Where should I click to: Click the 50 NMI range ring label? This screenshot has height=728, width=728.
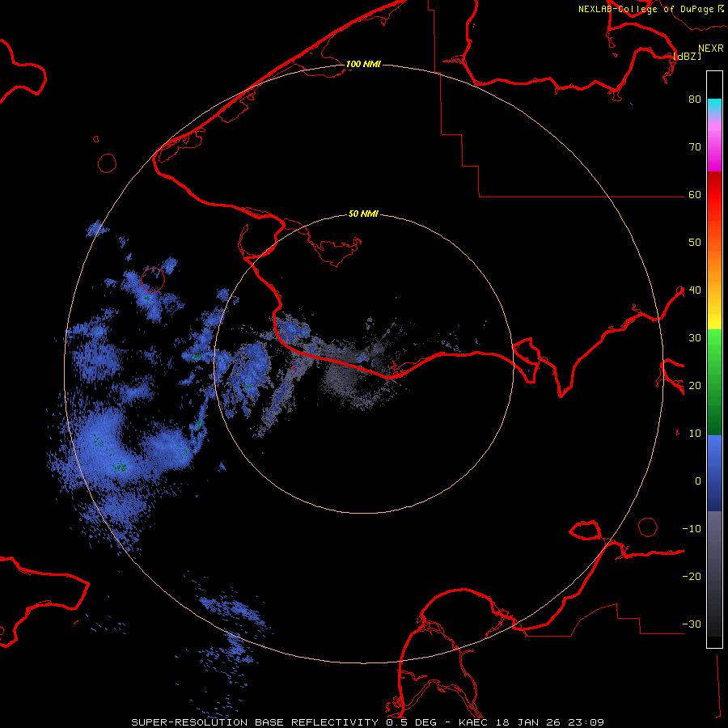363,214
